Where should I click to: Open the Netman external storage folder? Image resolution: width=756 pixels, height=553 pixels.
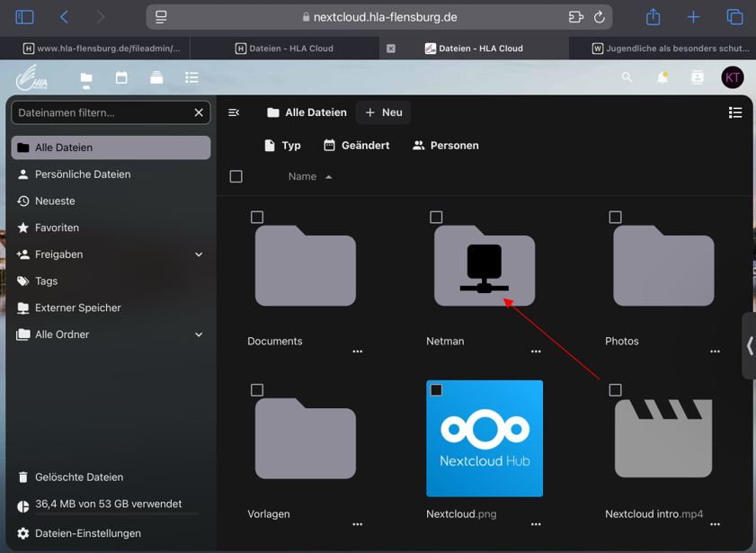(x=485, y=265)
